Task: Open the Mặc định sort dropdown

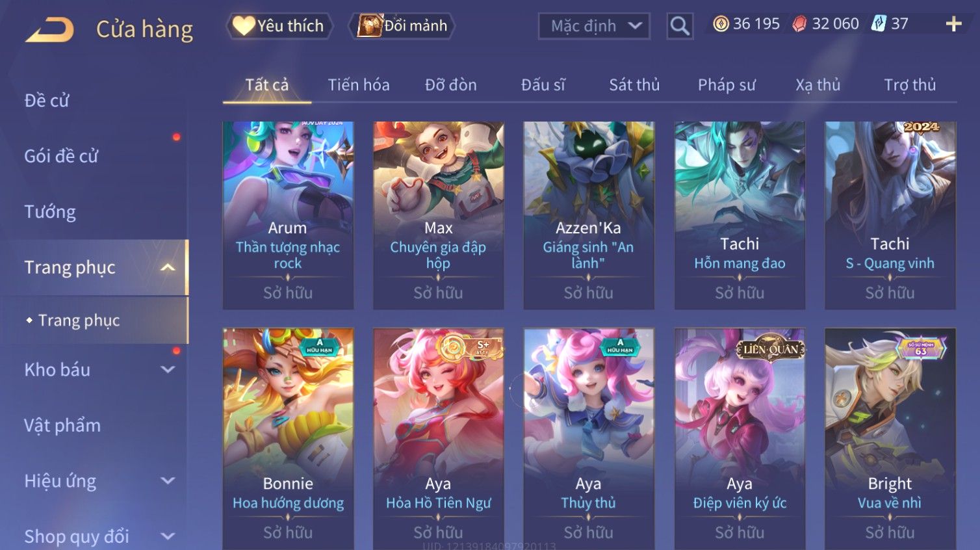Action: (x=594, y=26)
